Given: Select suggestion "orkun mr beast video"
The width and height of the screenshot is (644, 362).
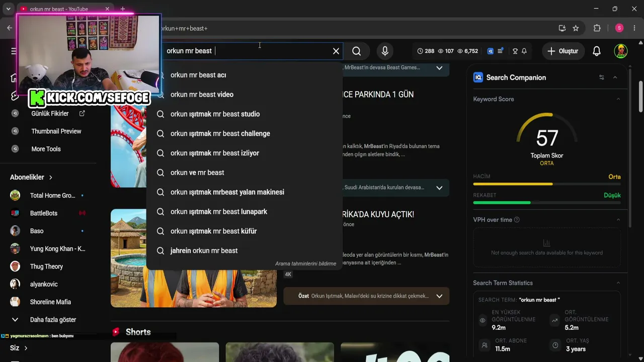Looking at the screenshot, I should point(245,95).
